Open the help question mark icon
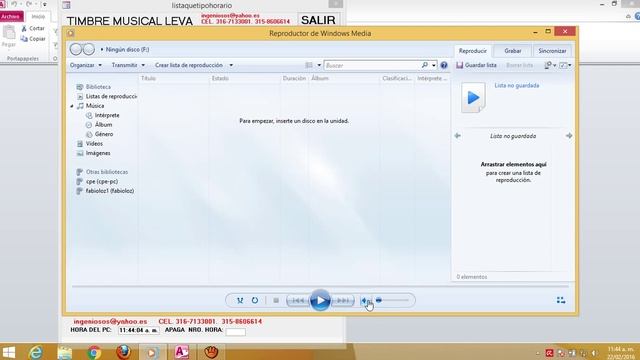 click(444, 65)
